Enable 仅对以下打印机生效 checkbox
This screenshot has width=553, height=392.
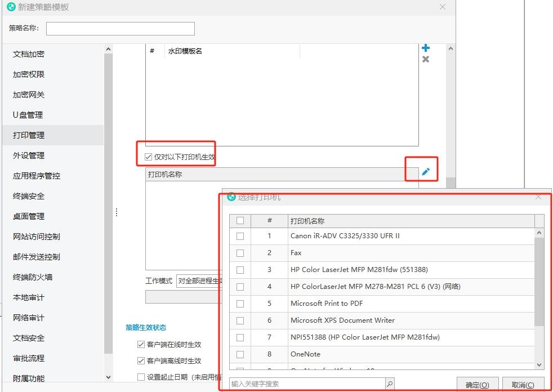coord(149,157)
